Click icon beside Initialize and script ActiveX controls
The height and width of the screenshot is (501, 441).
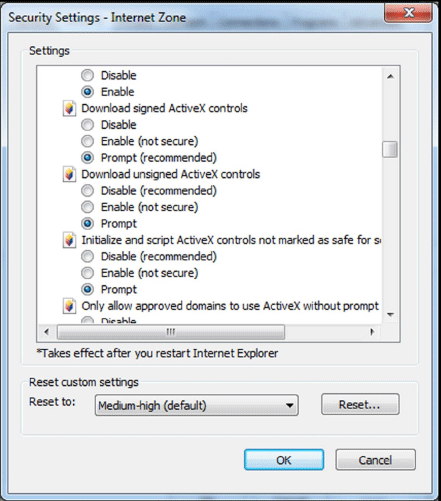tap(69, 240)
